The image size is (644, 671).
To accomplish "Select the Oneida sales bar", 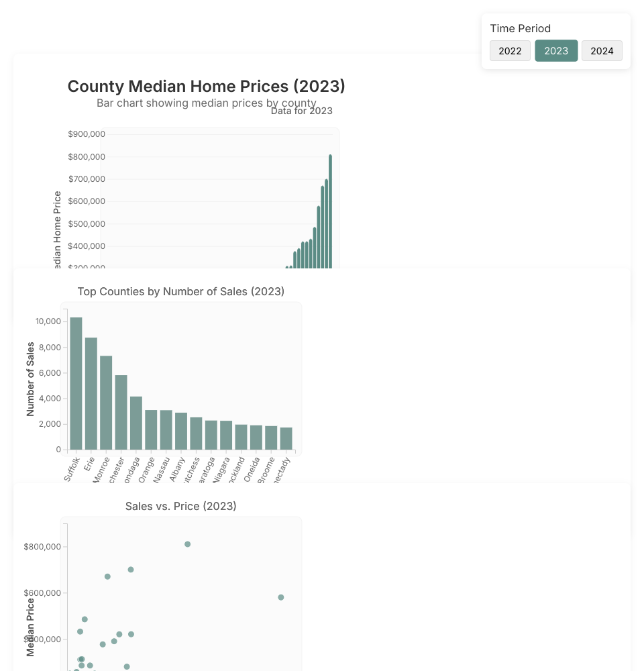I will coord(256,437).
